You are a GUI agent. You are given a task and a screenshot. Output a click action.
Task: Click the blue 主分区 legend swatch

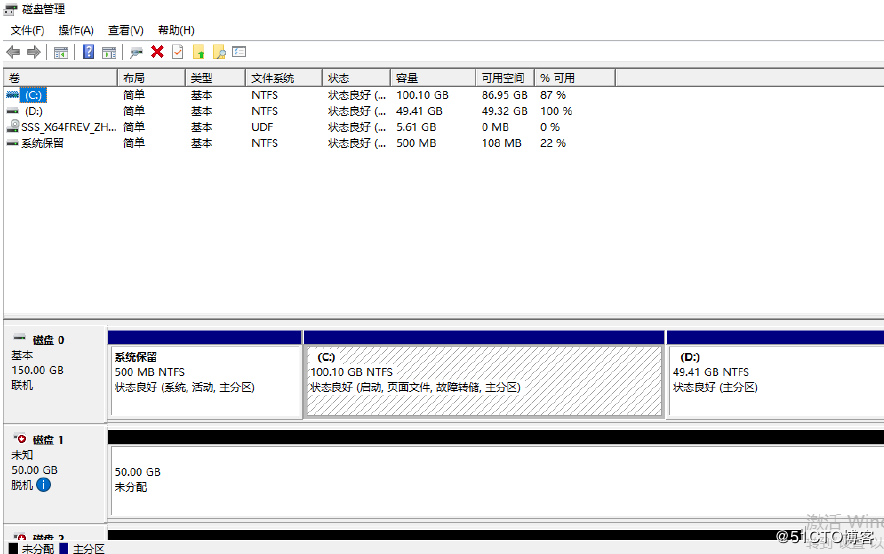pyautogui.click(x=64, y=548)
